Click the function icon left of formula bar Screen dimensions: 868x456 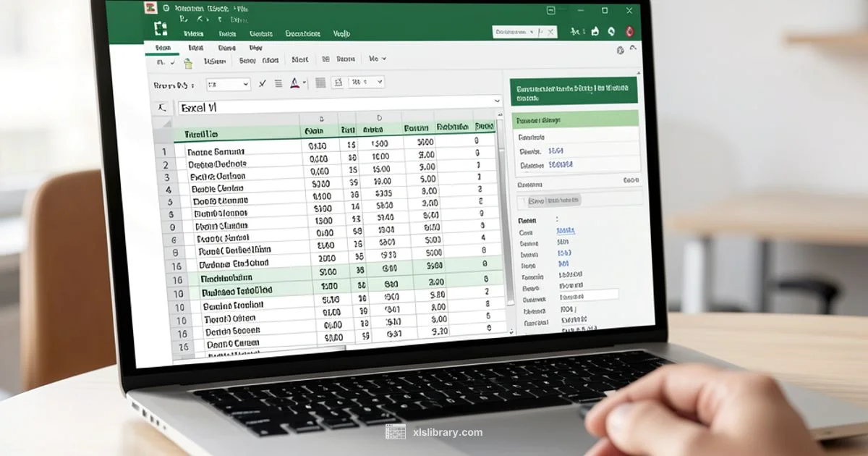point(162,107)
